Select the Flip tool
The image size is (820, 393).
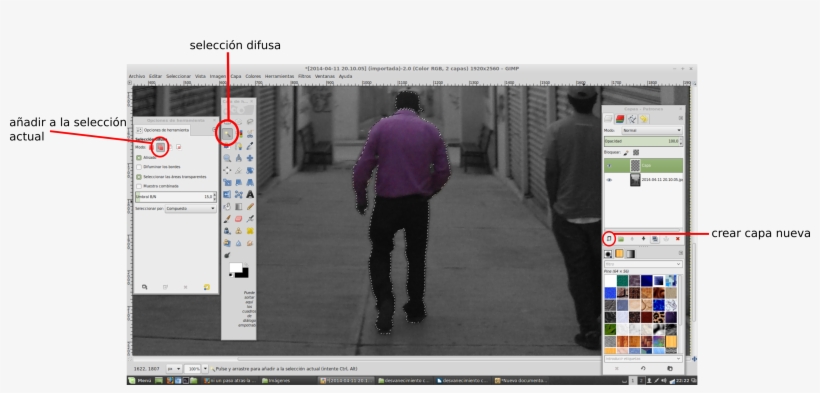point(227,194)
